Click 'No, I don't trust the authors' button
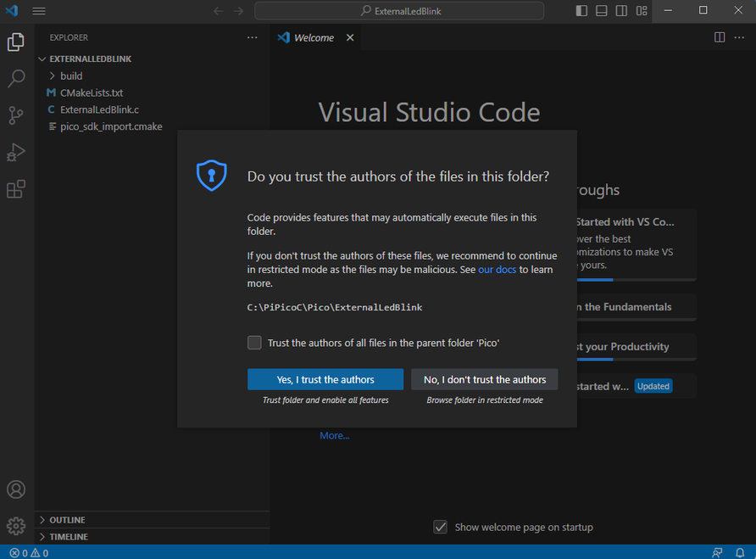The height and width of the screenshot is (559, 756). point(485,379)
